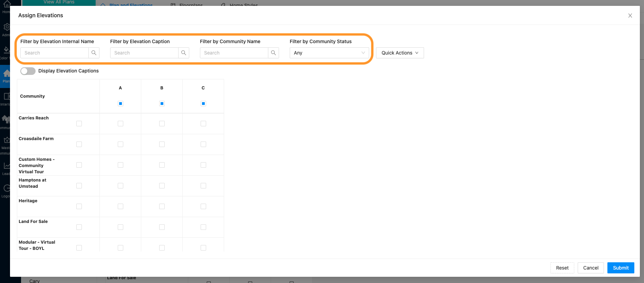Click the Elevation Internal Name search icon

click(x=94, y=53)
